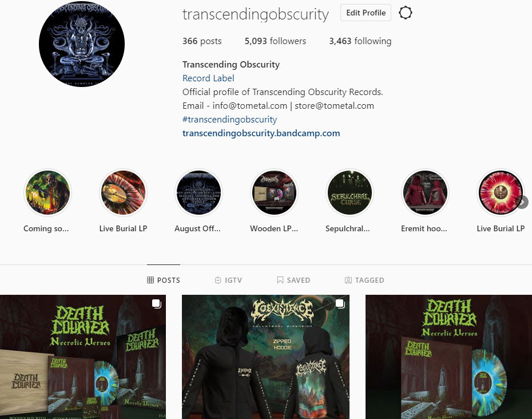Open the August Offer story highlight

coord(198,193)
